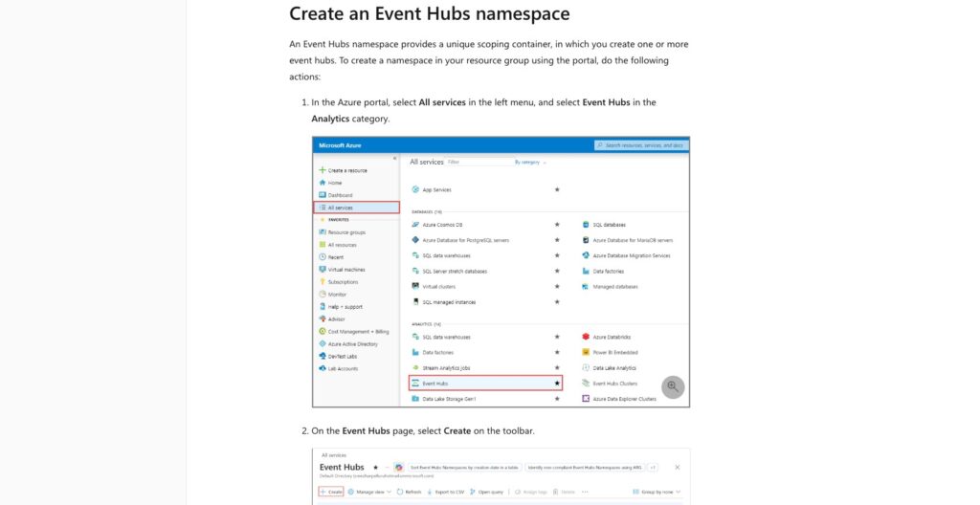
Task: Toggle the star beside Stream Analytics jobs
Action: 557,367
